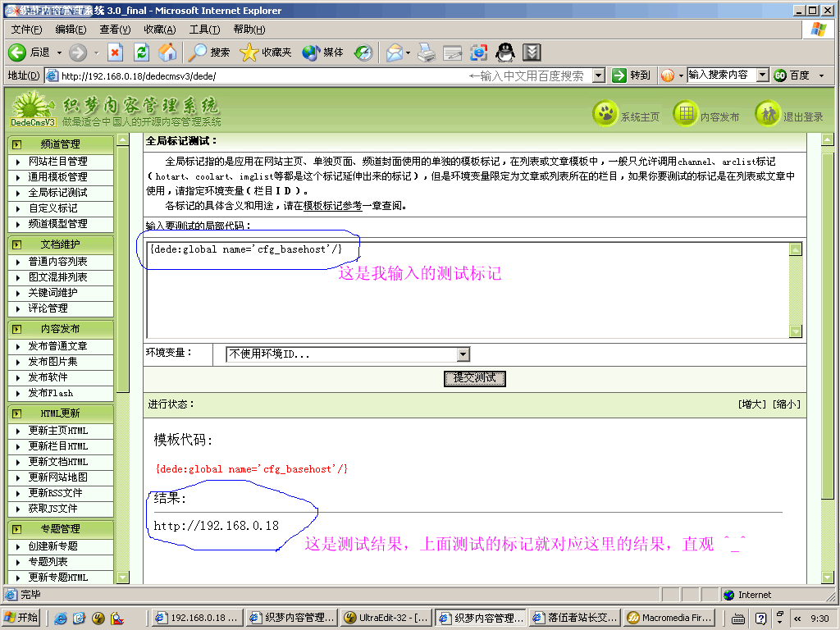The height and width of the screenshot is (630, 840).
Task: Open the search content dropdown arrow
Action: 762,75
